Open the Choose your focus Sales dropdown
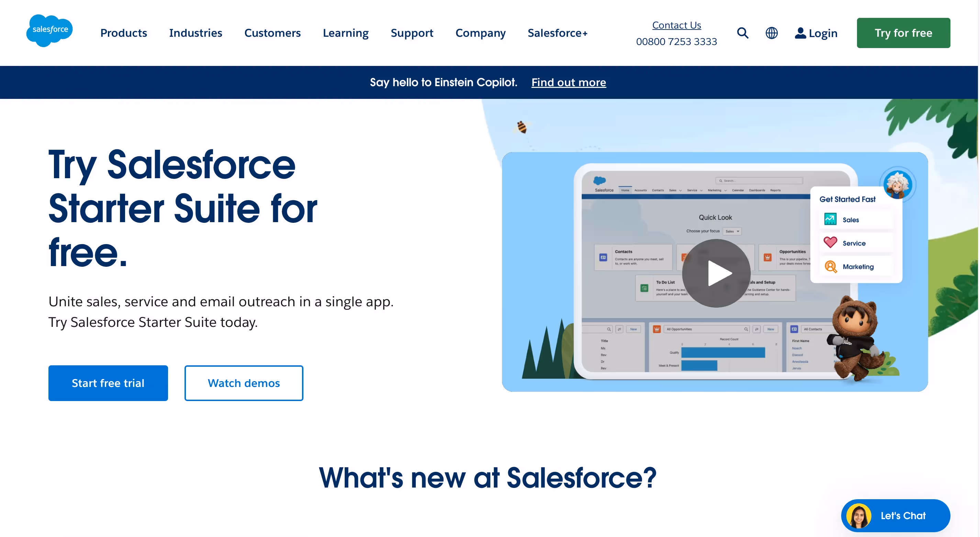This screenshot has width=980, height=537. tap(732, 231)
